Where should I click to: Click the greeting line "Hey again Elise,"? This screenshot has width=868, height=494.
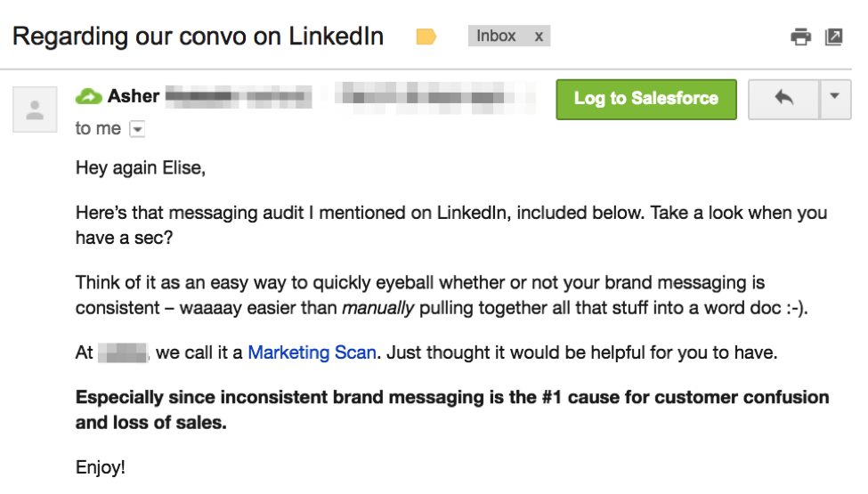(x=141, y=167)
